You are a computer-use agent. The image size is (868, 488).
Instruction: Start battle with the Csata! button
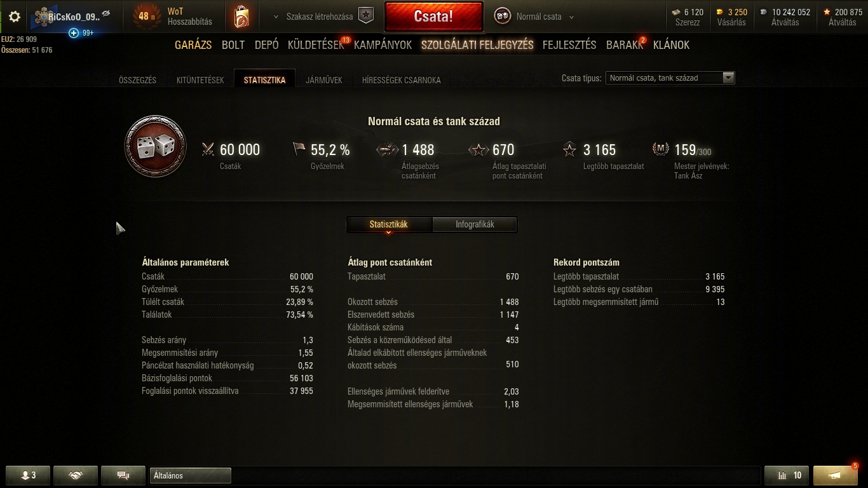(x=433, y=17)
